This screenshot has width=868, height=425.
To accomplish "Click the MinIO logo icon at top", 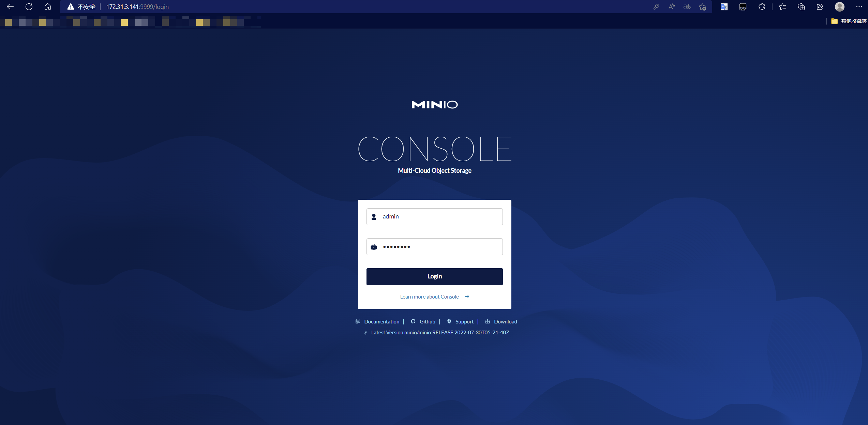I will [434, 105].
